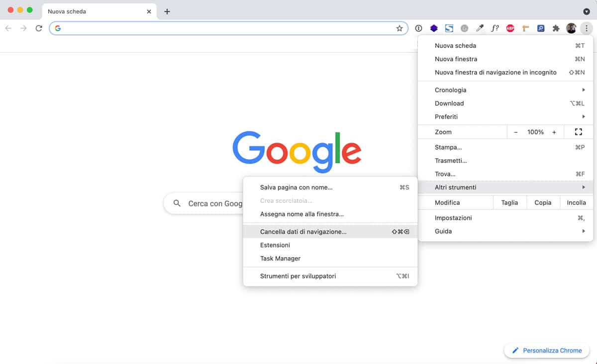597x364 pixels.
Task: Click the orange ruler extension icon
Action: [x=525, y=28]
